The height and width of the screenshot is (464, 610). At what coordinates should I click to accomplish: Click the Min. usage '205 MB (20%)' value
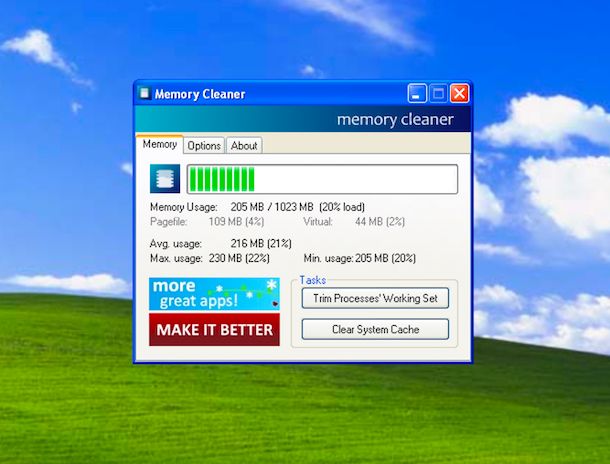(386, 258)
